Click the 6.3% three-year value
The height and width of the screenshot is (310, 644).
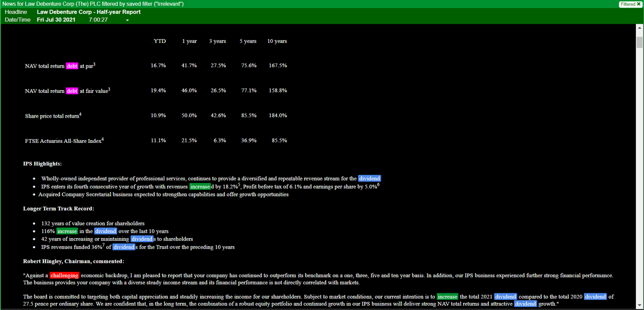point(219,140)
